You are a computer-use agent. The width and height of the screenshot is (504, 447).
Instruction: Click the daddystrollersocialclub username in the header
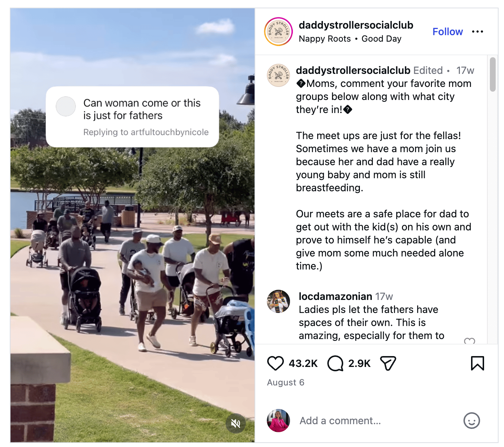[x=356, y=25]
